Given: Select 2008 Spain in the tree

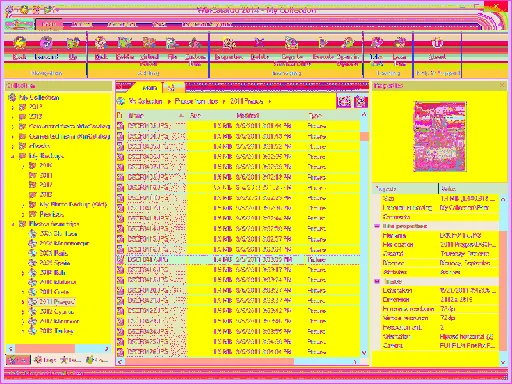Looking at the screenshot, I should pos(55,263).
